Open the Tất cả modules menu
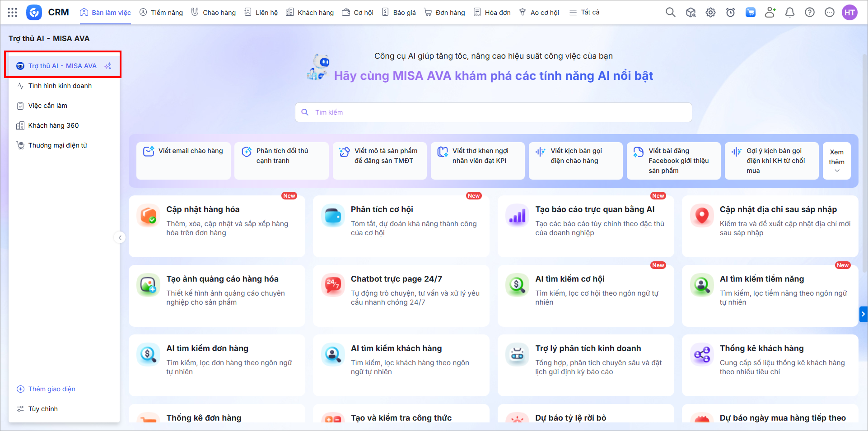The height and width of the screenshot is (431, 868). (x=584, y=13)
